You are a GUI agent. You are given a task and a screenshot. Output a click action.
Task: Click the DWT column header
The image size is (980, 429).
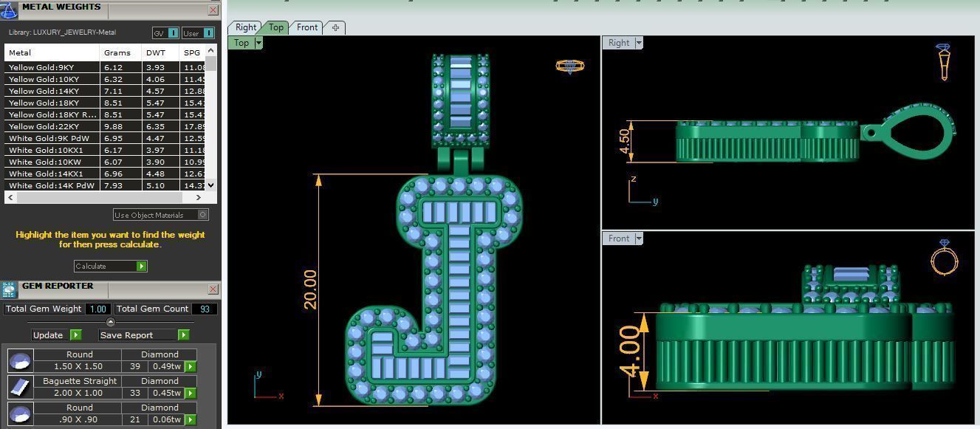click(161, 52)
